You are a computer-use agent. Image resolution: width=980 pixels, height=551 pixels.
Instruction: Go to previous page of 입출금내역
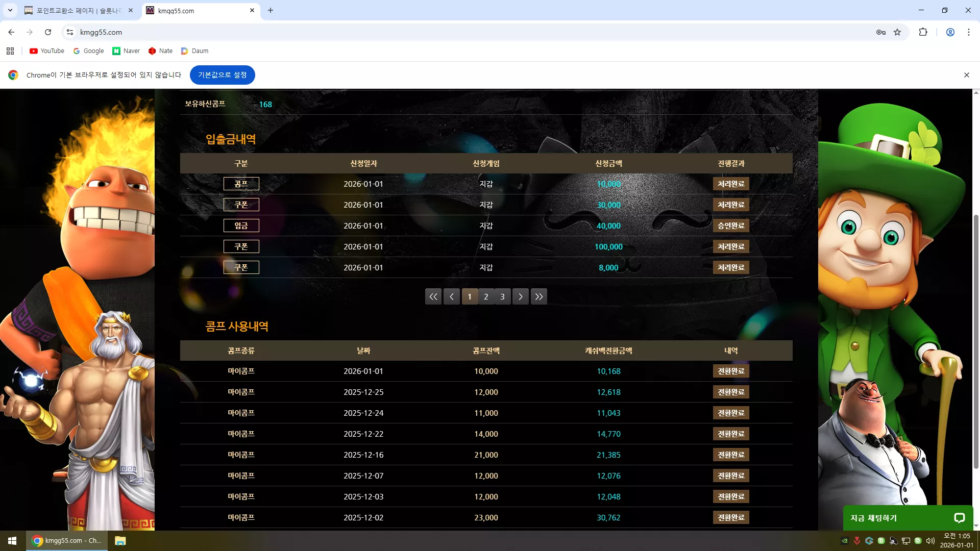point(452,296)
